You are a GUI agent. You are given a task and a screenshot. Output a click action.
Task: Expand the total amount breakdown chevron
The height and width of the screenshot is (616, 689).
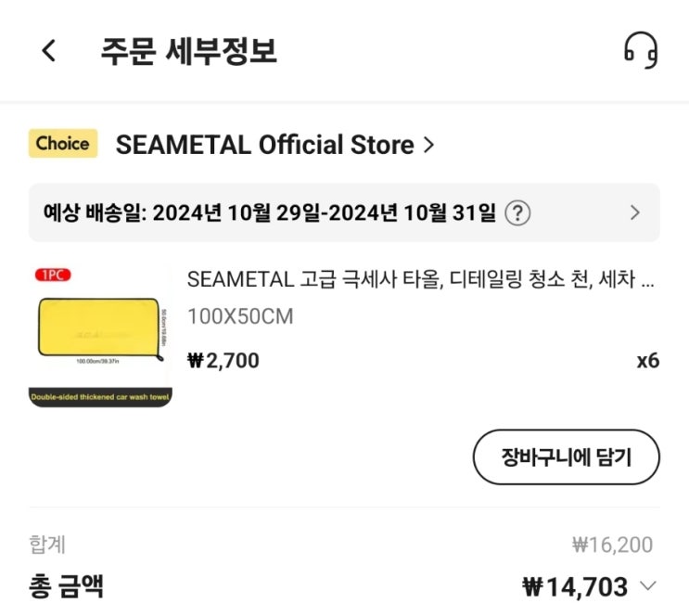[648, 585]
